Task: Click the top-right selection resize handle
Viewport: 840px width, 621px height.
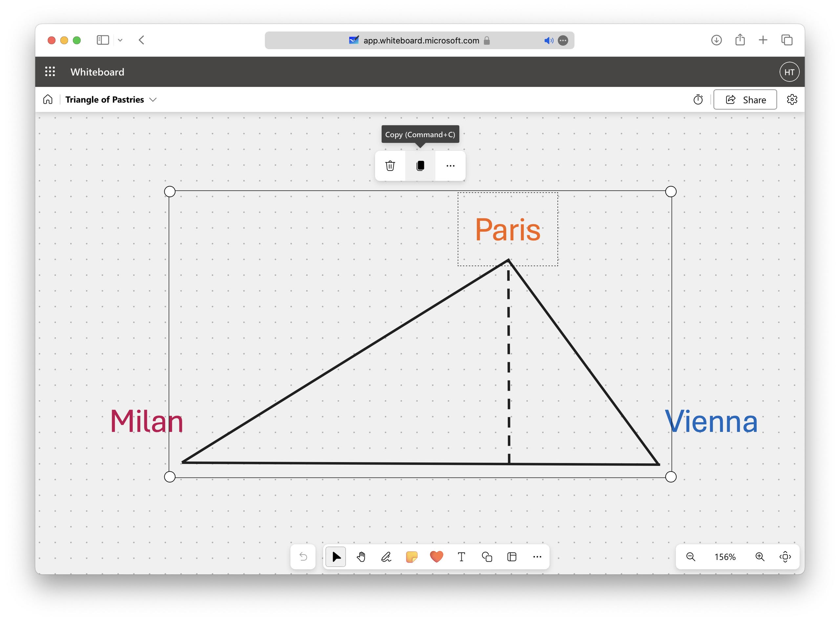Action: tap(671, 191)
